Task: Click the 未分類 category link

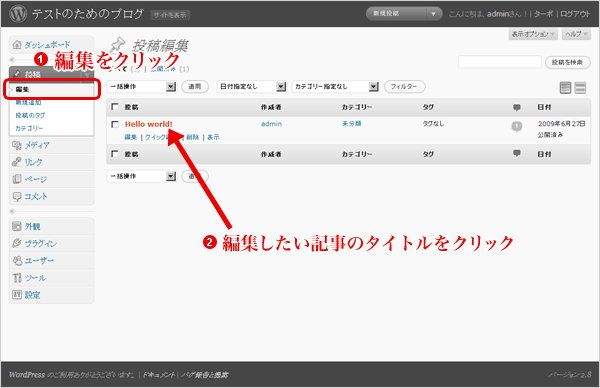Action: coord(351,124)
